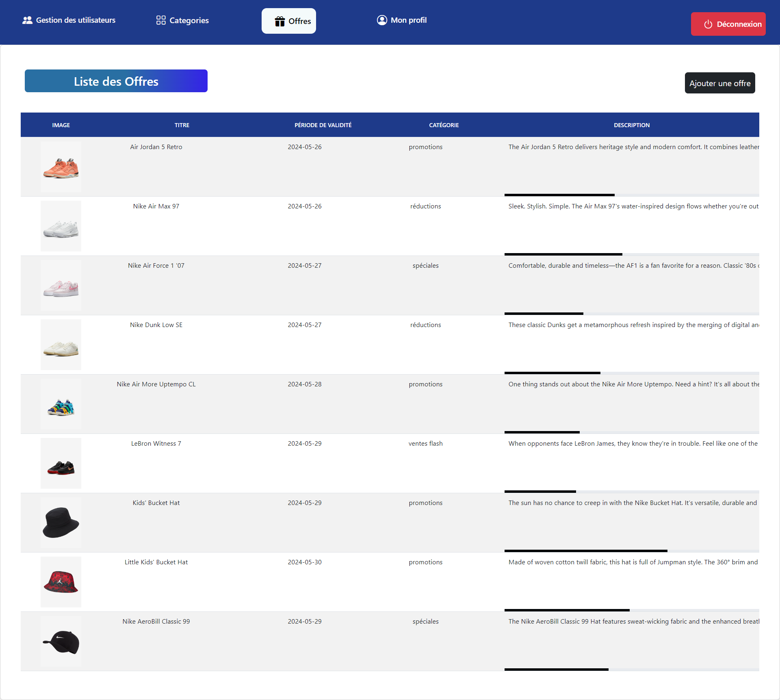This screenshot has width=780, height=700.
Task: Click description starting 'Comfortable, durable and timeless'
Action: pos(634,266)
